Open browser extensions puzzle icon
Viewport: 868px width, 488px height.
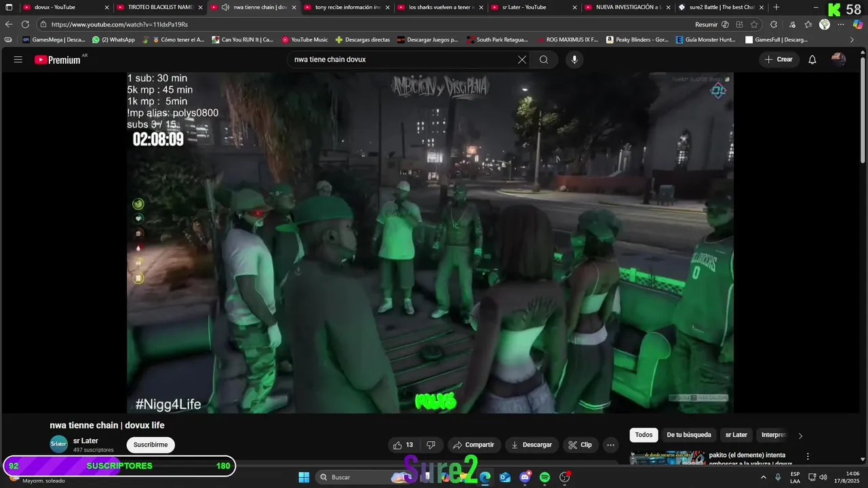774,24
